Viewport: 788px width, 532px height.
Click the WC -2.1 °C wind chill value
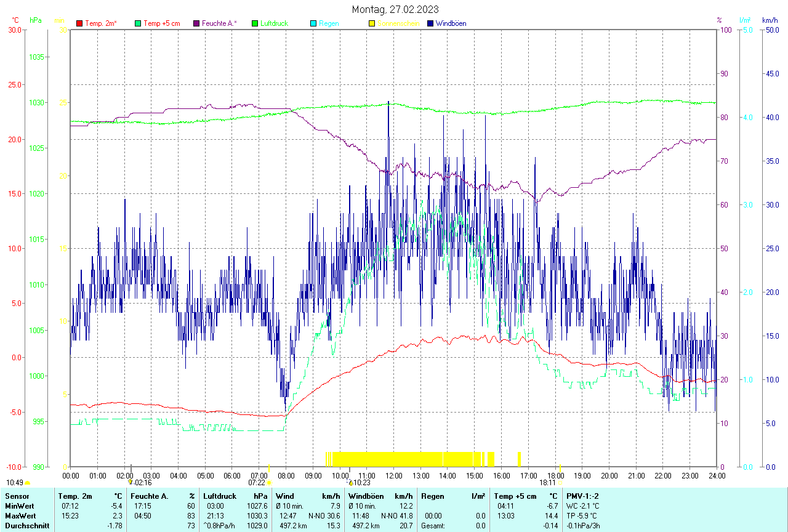coord(582,506)
